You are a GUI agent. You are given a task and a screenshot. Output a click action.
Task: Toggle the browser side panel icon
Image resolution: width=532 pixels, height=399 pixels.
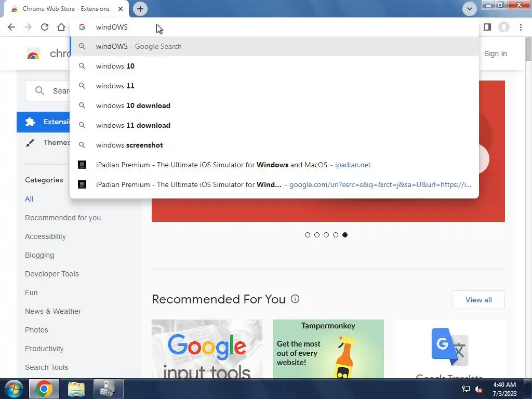[487, 27]
